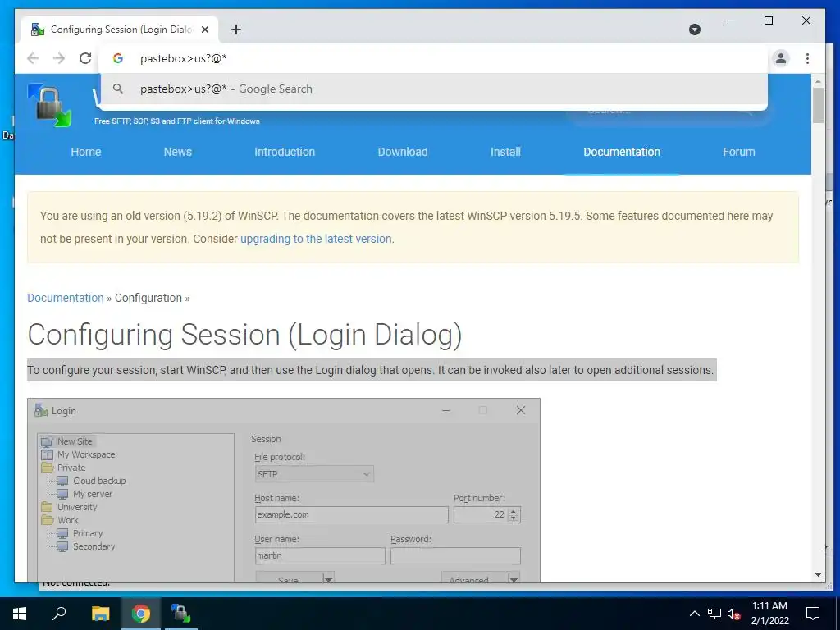Viewport: 840px width, 630px height.
Task: Open taskbar search
Action: (x=59, y=614)
